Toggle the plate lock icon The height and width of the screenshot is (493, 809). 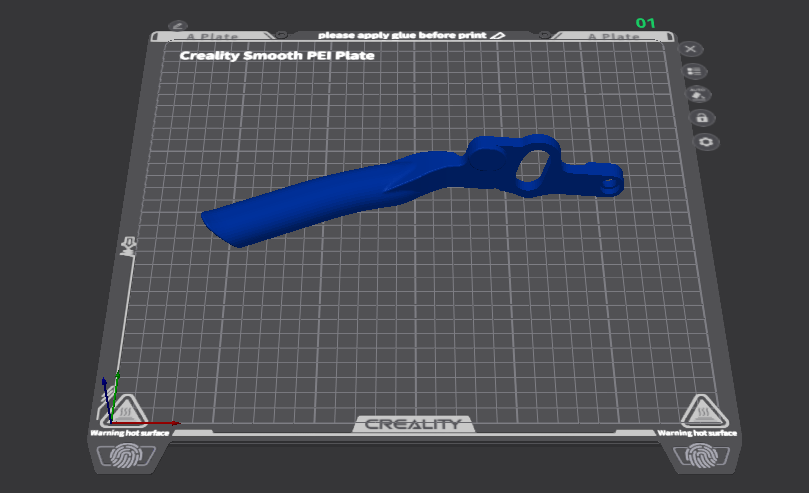coord(702,118)
